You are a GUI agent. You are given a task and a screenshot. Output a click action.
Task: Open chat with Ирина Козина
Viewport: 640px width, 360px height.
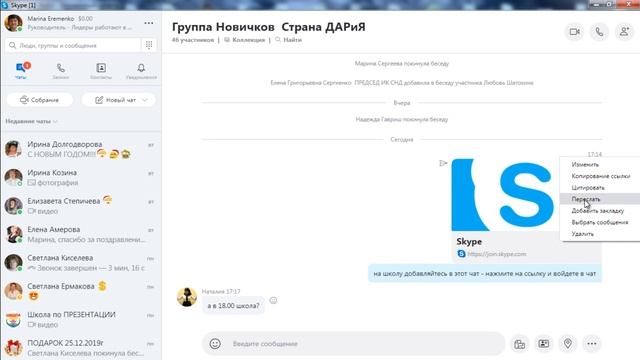pos(81,178)
